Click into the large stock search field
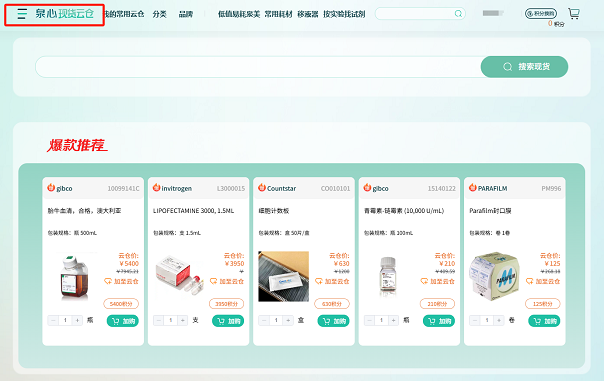Screen dimensions: 604x381 (258, 67)
